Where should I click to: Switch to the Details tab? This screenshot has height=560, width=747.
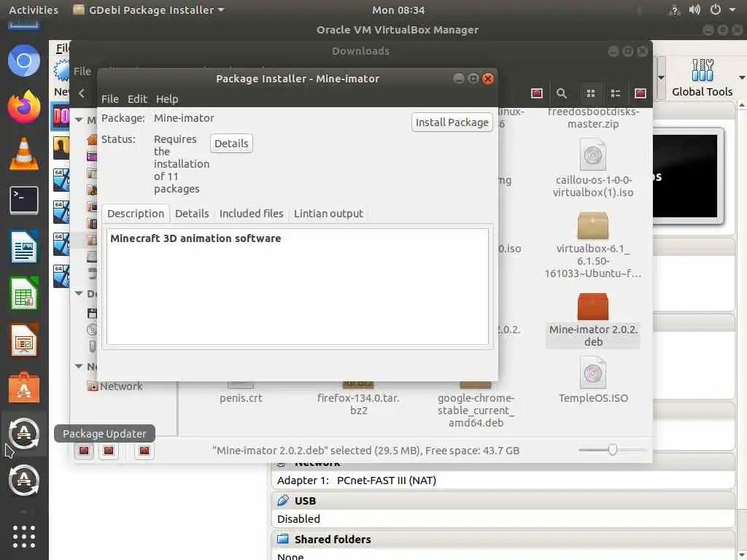192,214
